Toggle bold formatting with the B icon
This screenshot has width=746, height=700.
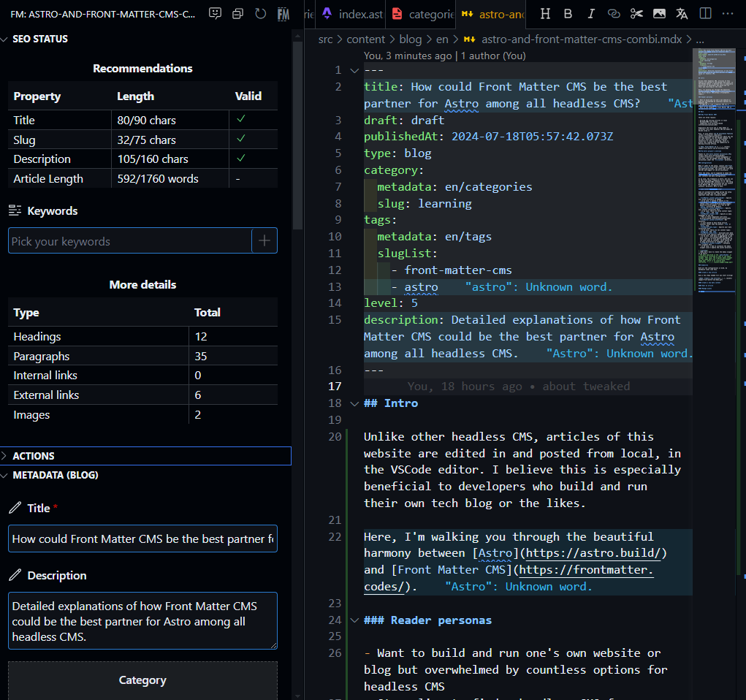pyautogui.click(x=568, y=14)
